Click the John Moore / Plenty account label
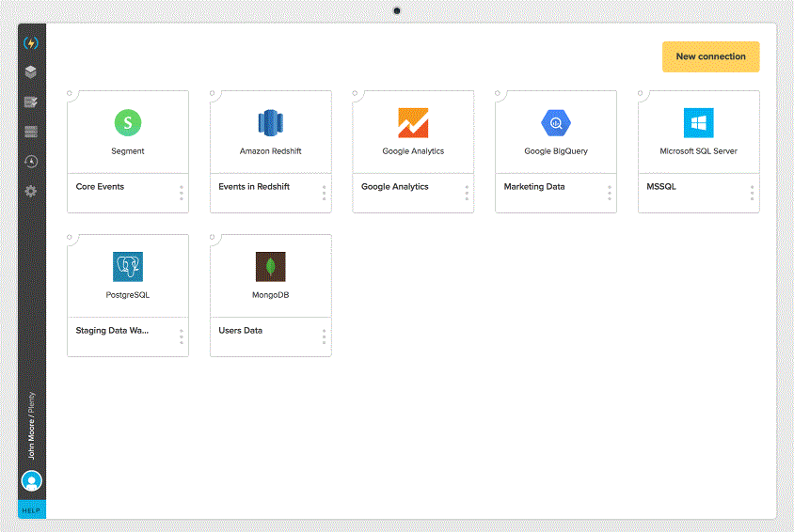794x532 pixels. (x=31, y=425)
